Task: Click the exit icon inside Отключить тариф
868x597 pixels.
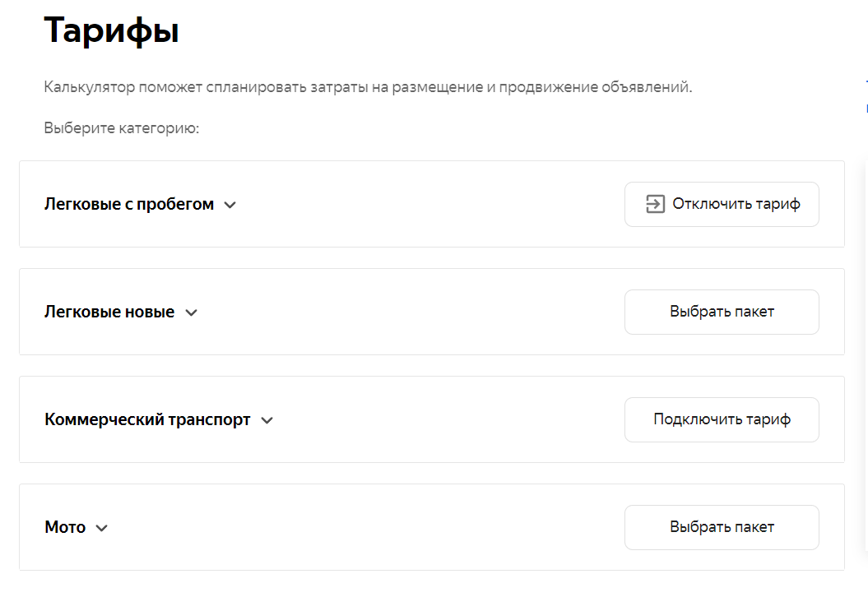Action: point(655,204)
